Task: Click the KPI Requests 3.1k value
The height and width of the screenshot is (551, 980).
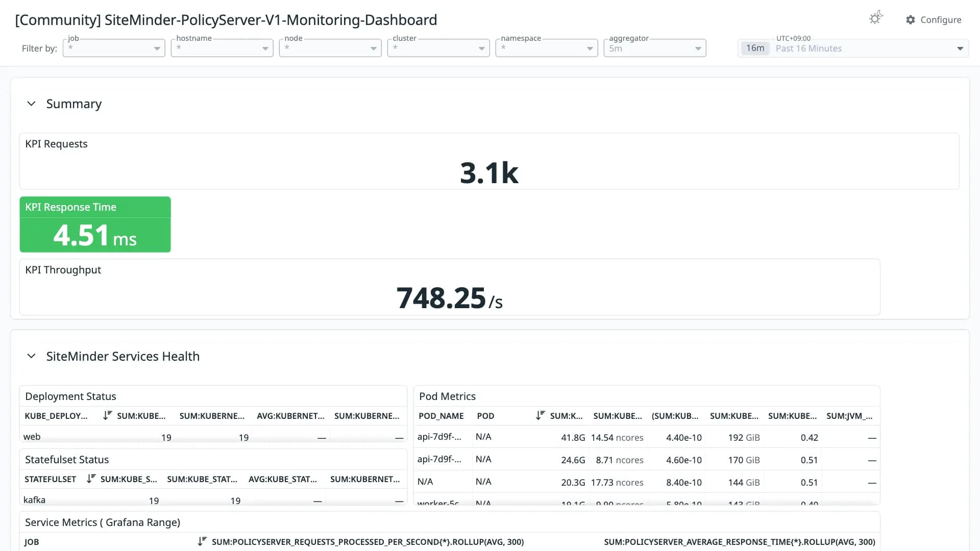Action: (489, 172)
